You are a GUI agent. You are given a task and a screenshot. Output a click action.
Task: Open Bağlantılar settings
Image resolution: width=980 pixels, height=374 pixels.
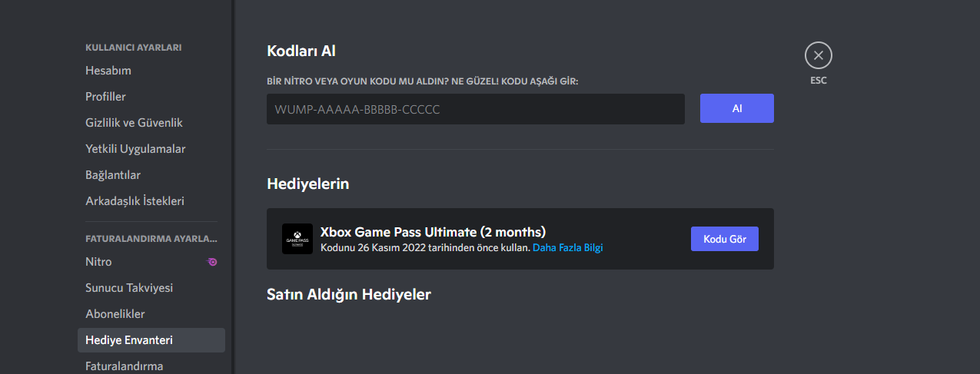(x=113, y=175)
